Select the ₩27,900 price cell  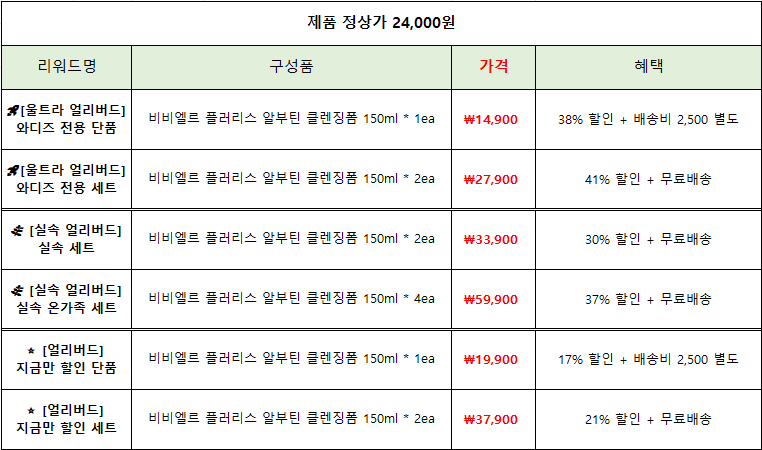pos(491,179)
